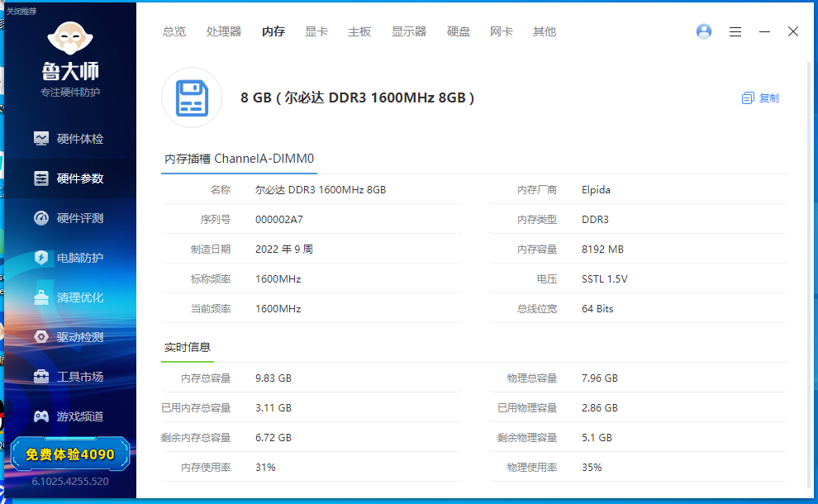
Task: Open the 显示器 tab
Action: (409, 32)
